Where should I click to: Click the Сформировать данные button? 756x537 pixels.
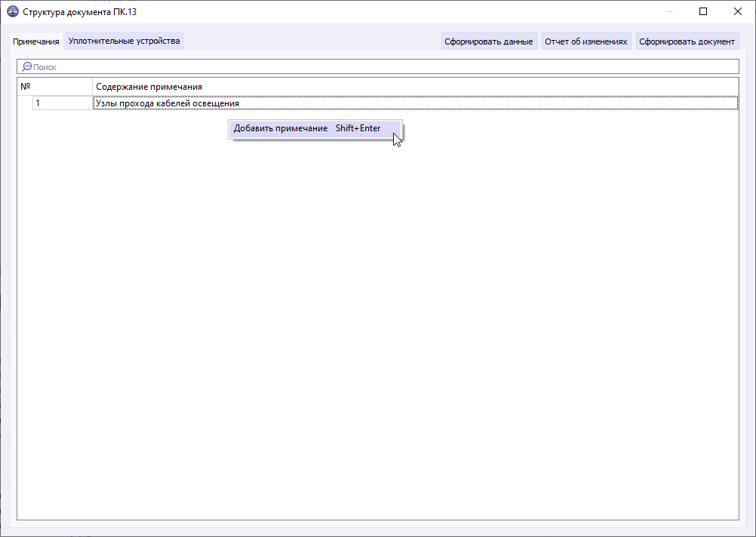[x=489, y=40]
